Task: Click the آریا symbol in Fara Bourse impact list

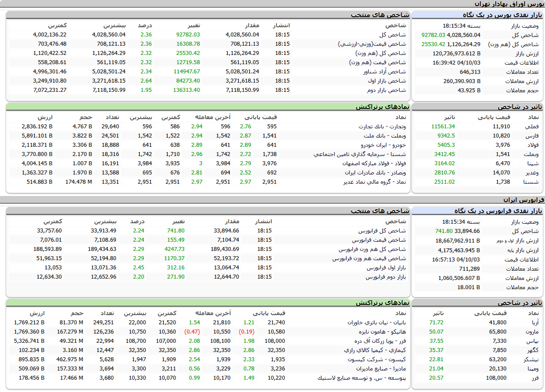Action: click(534, 323)
